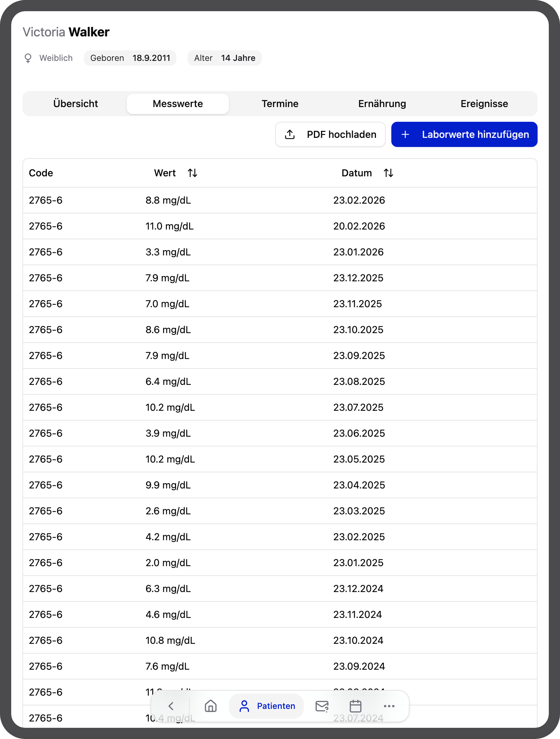Switch to the Termine tab
This screenshot has height=739, width=560.
tap(280, 104)
